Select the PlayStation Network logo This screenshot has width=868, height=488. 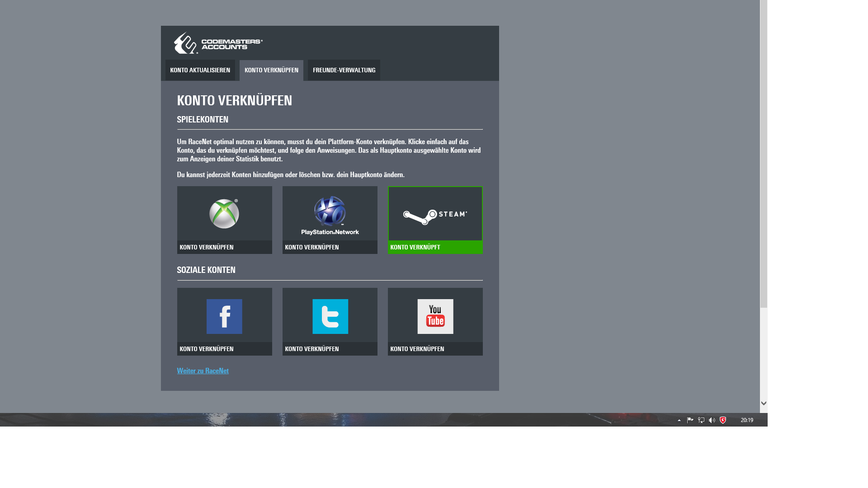pyautogui.click(x=330, y=215)
